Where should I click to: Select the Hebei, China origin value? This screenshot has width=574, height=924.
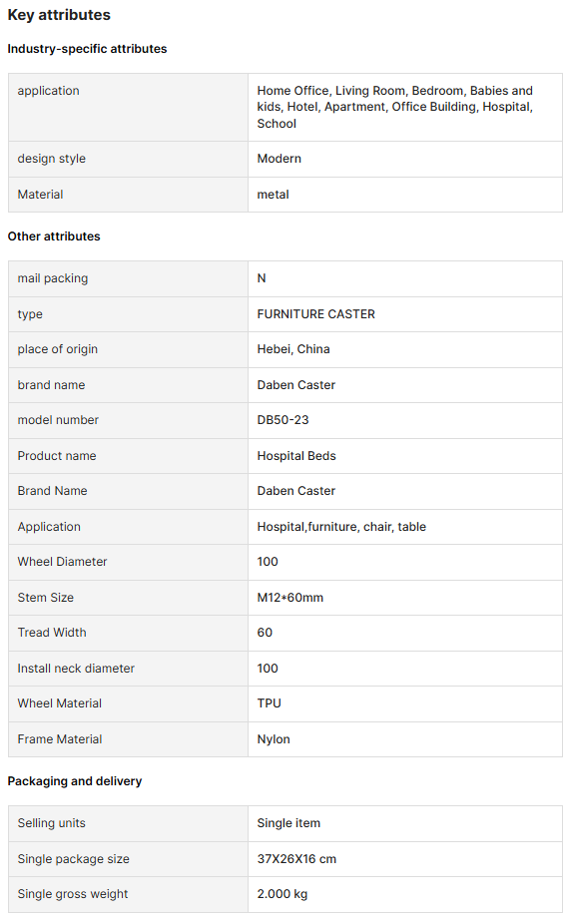293,349
